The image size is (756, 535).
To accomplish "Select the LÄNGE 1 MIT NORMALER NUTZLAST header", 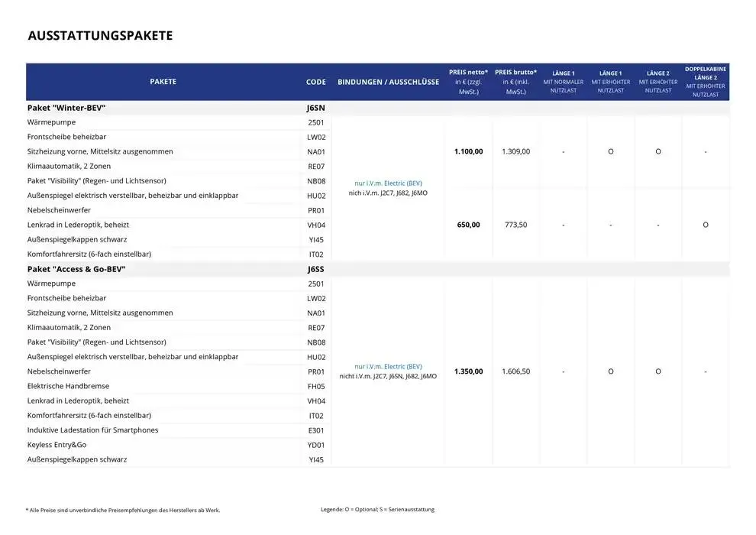I will click(563, 81).
